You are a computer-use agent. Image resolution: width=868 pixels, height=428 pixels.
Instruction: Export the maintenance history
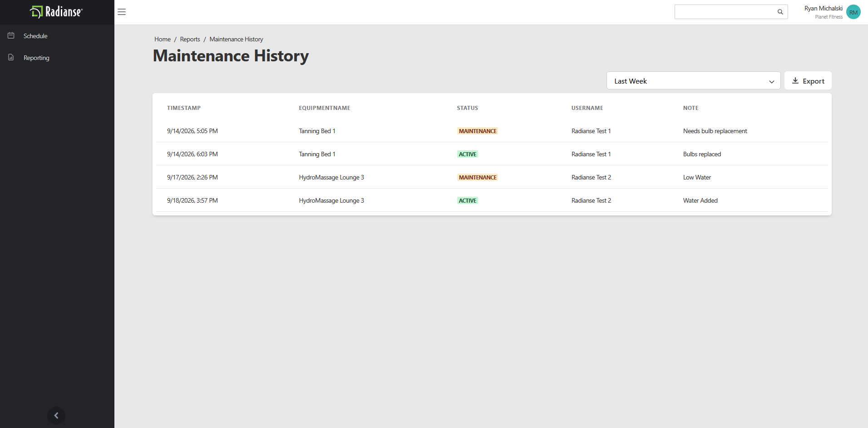point(808,81)
